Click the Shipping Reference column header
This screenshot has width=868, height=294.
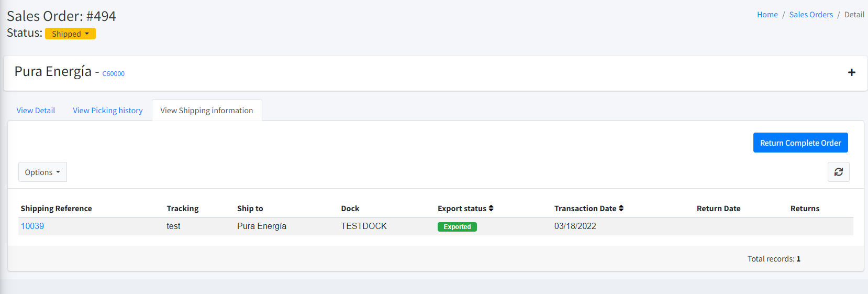(56, 209)
